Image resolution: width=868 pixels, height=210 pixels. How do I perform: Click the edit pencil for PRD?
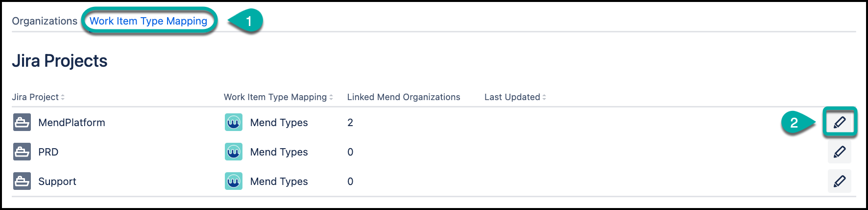[x=839, y=152]
